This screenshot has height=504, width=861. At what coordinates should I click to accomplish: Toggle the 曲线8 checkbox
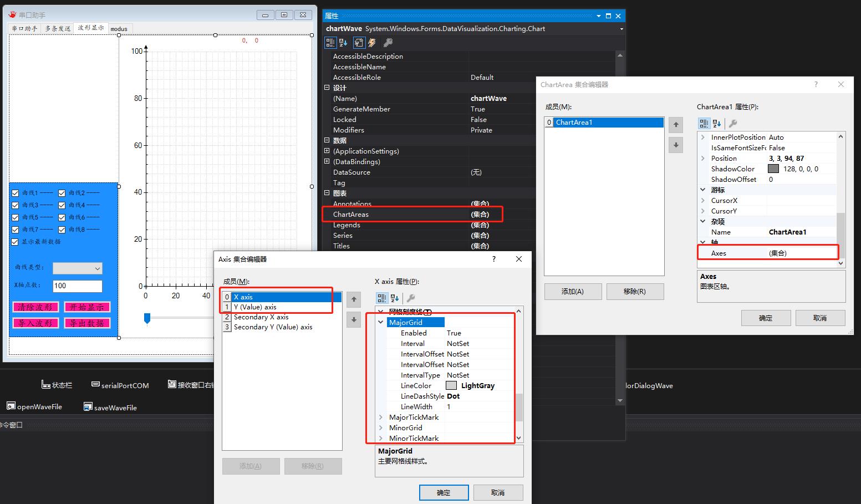pyautogui.click(x=62, y=230)
